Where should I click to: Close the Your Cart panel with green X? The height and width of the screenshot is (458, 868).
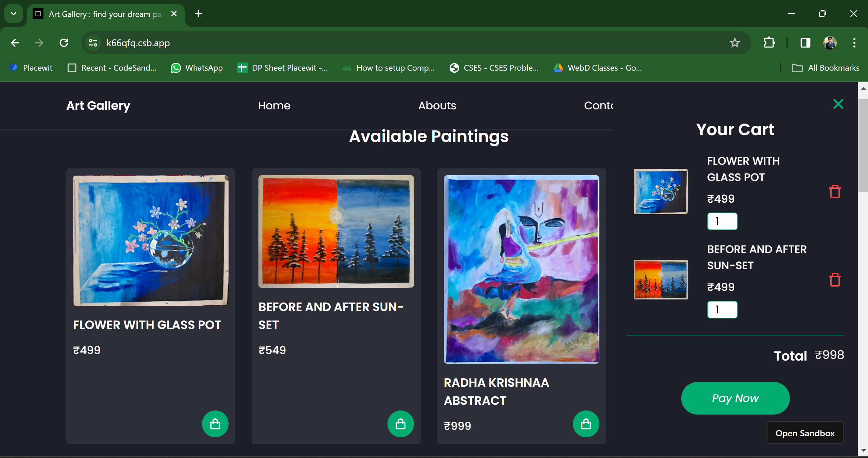838,104
